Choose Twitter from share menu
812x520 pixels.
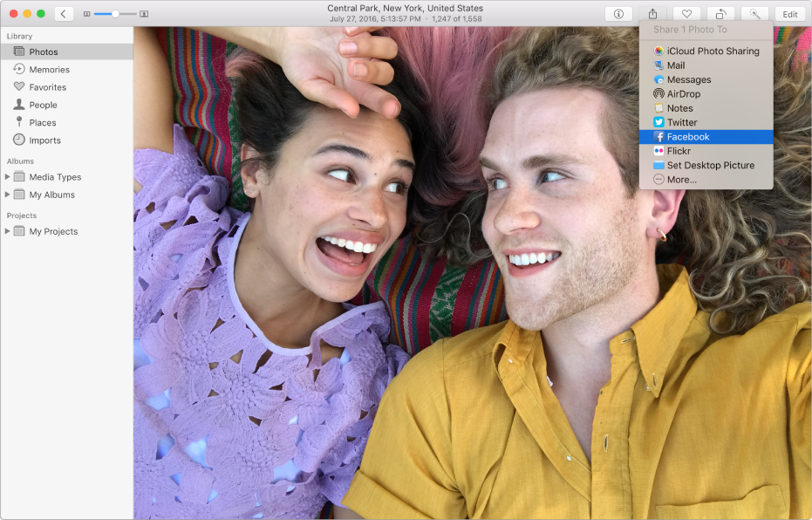tap(706, 122)
